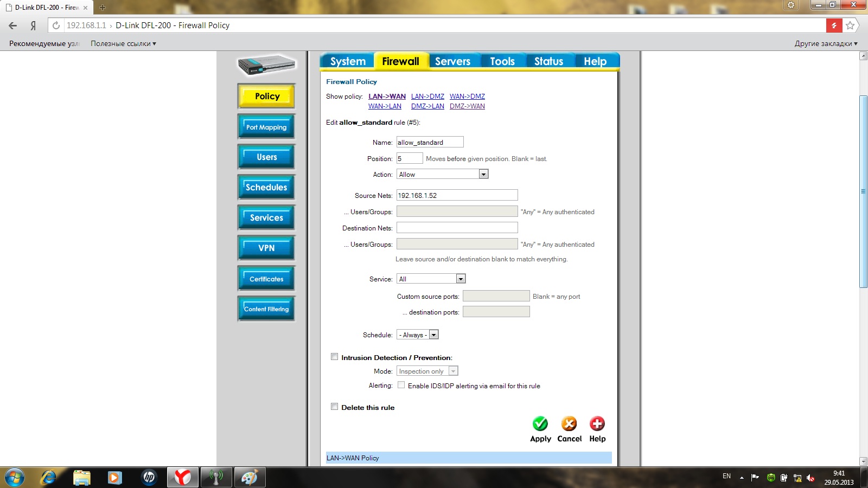Toggle Enable IDS/IDP alerting via email checkbox
The width and height of the screenshot is (868, 488).
coord(401,385)
